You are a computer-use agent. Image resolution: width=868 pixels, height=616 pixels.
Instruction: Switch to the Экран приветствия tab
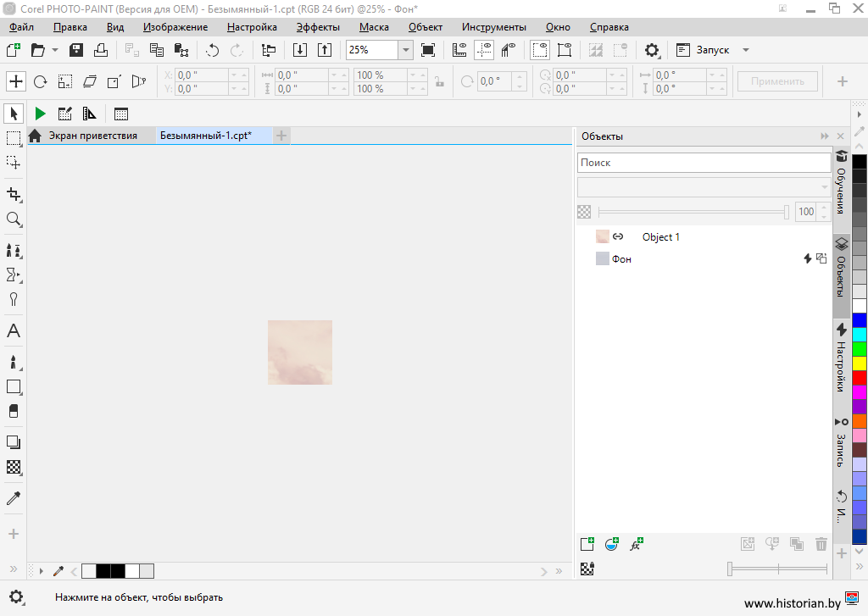click(92, 136)
